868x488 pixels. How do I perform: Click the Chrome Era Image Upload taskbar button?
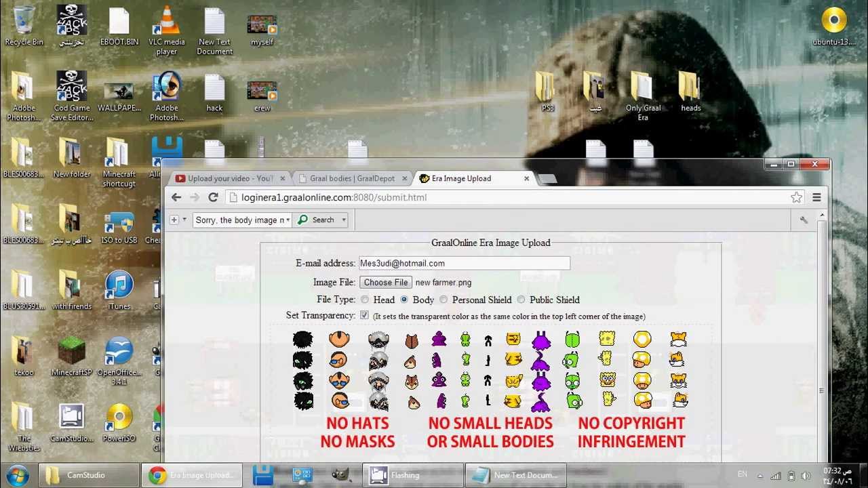(x=193, y=475)
